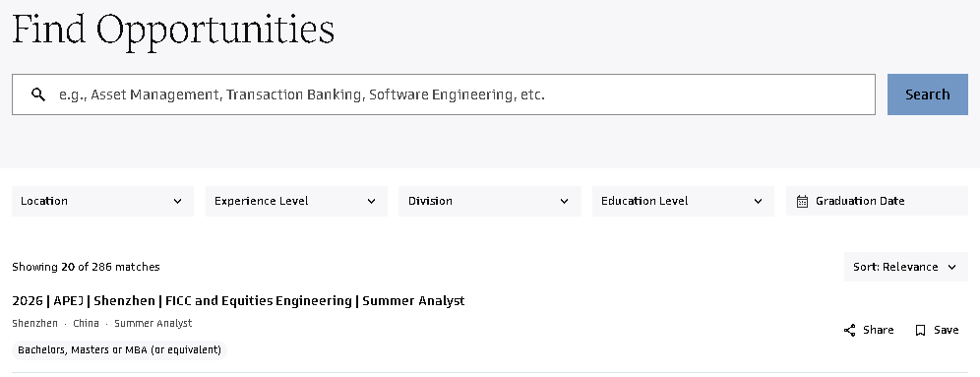The width and height of the screenshot is (980, 377).
Task: Click the calendar icon for Graduation Date
Action: 803,202
